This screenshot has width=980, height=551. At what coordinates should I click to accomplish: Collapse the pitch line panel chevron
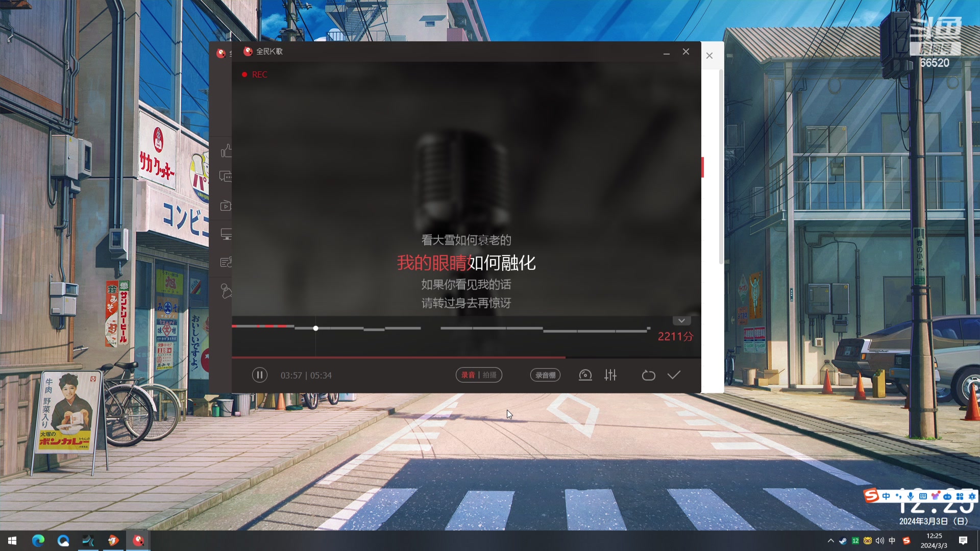point(681,320)
